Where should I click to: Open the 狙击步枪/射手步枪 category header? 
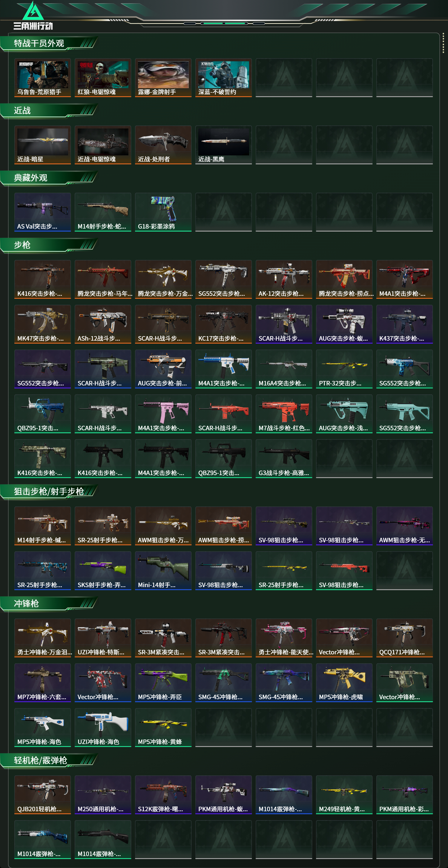point(49,492)
